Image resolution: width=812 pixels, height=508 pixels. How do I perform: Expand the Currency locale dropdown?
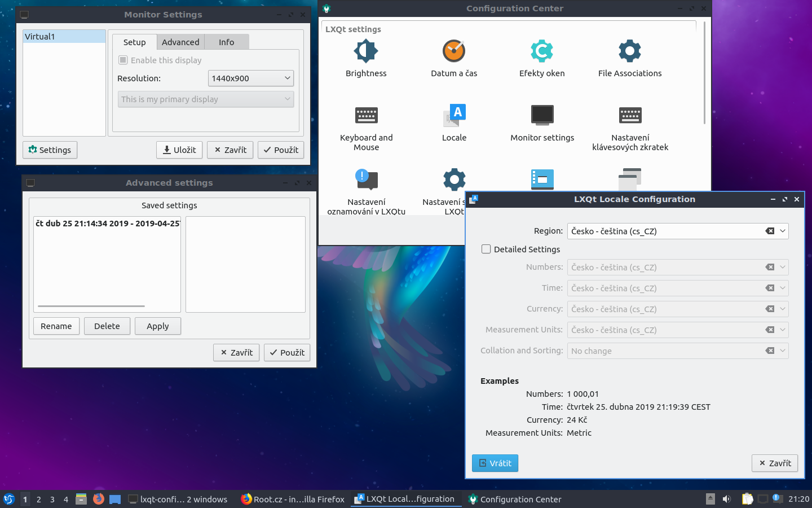(783, 309)
